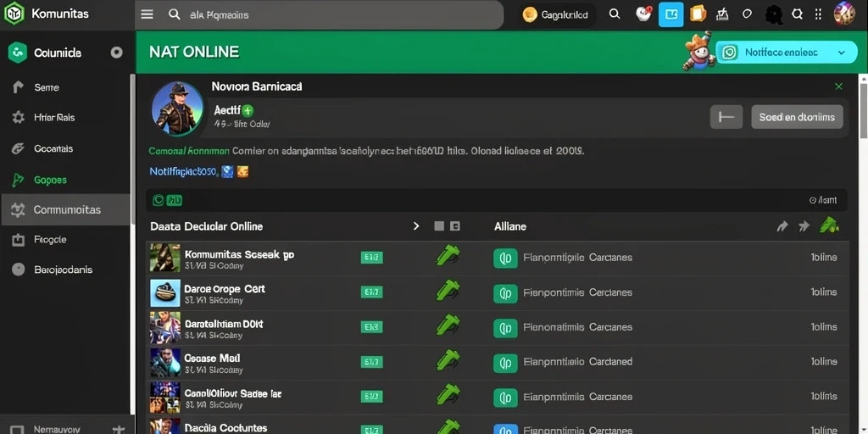Screen dimensions: 868x434
Task: Click the Notiffiglac6050 blue link
Action: pyautogui.click(x=183, y=171)
